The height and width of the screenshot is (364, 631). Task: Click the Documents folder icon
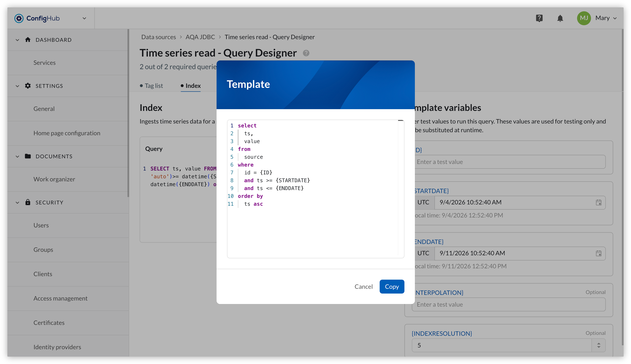click(x=28, y=156)
